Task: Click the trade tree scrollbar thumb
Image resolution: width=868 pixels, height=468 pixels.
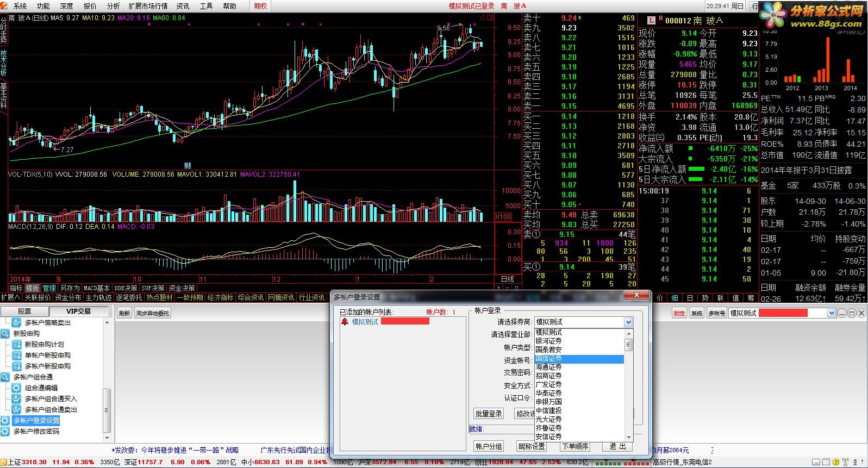Action: [107, 410]
